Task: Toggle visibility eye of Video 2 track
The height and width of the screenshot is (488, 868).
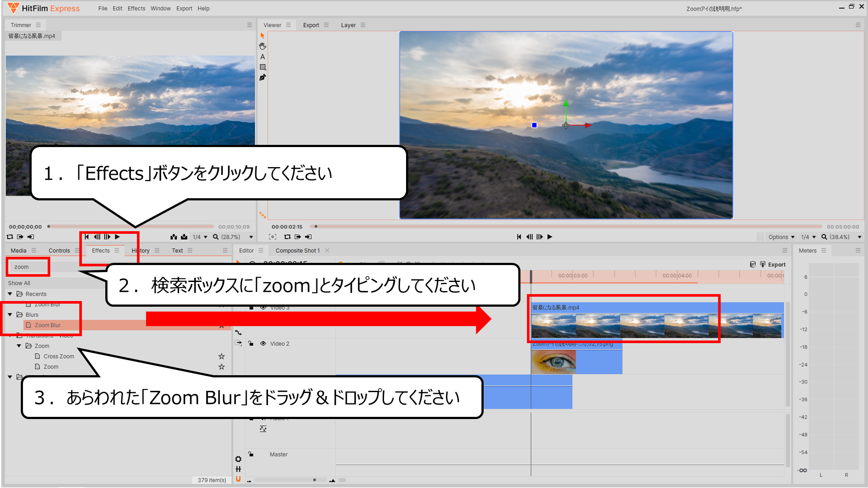Action: click(x=263, y=344)
